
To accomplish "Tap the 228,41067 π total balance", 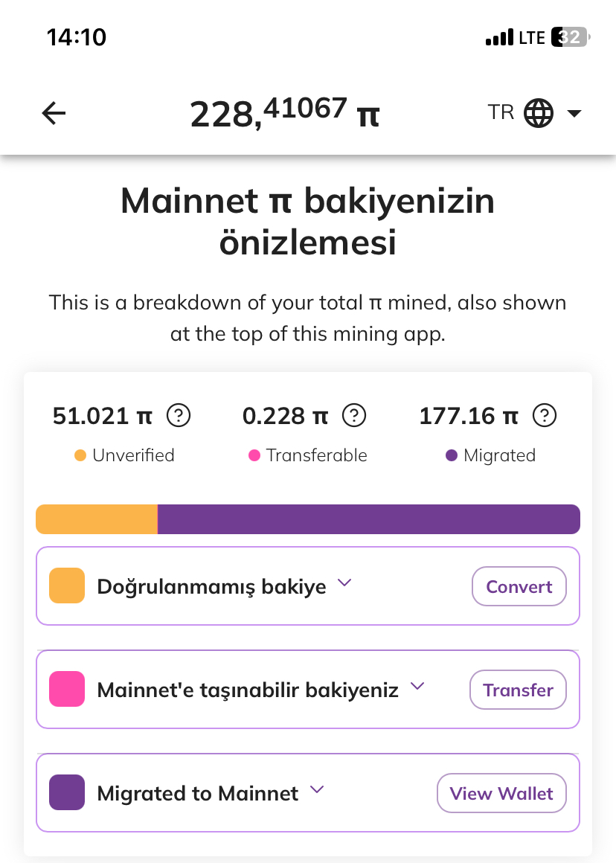I will click(285, 112).
